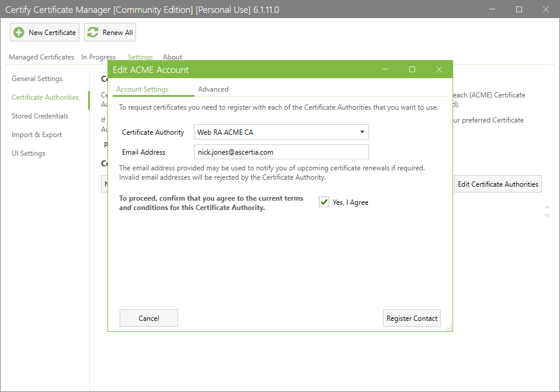Toggle the Yes, I Agree checkbox

click(x=324, y=202)
